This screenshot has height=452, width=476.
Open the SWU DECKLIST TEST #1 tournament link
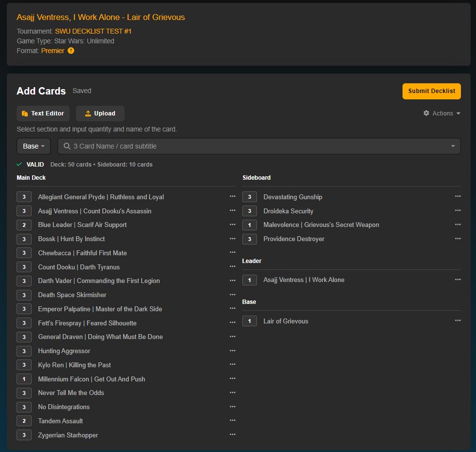93,31
